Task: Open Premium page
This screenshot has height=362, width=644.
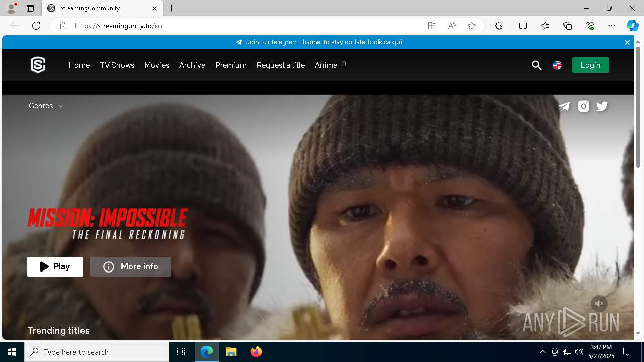Action: pos(231,65)
